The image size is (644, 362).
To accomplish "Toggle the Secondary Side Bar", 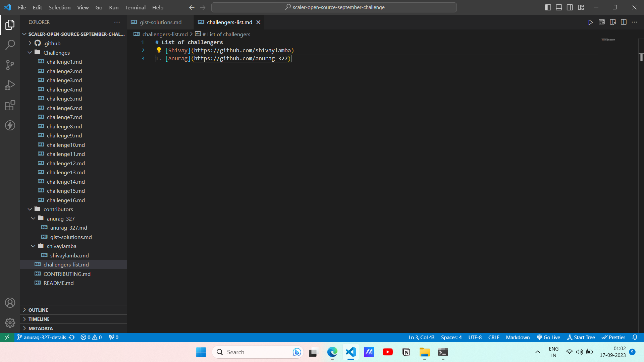I will point(570,7).
